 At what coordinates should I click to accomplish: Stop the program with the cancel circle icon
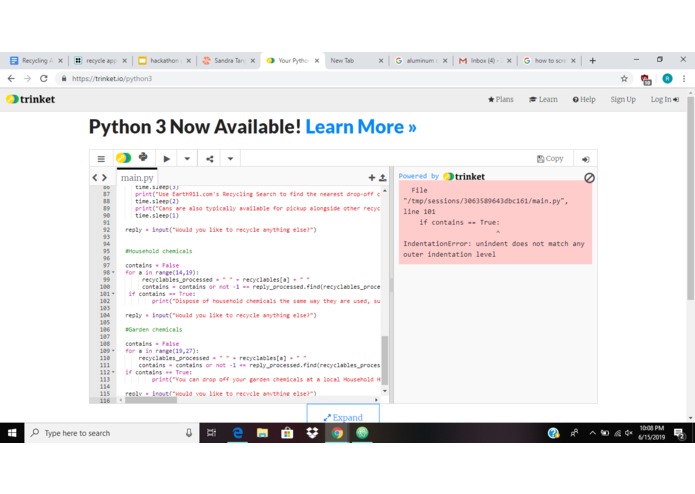(x=589, y=178)
